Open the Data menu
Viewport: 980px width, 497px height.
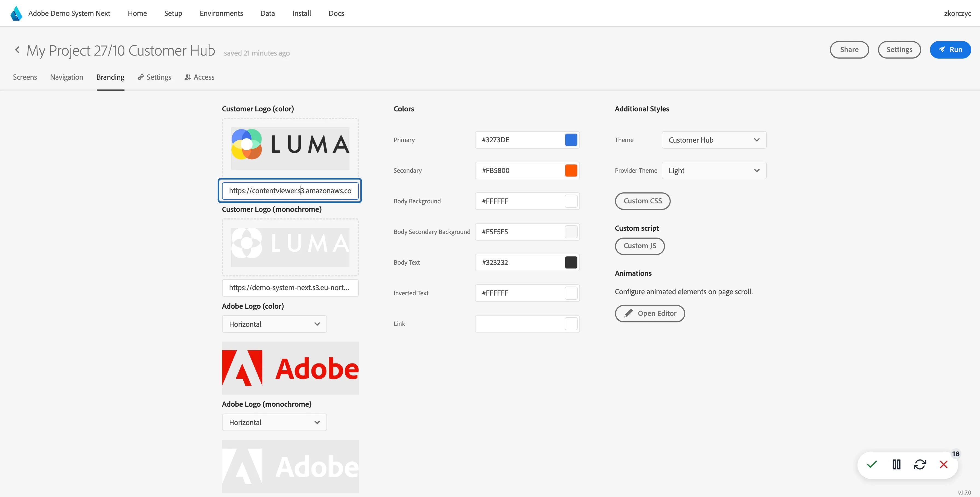267,13
